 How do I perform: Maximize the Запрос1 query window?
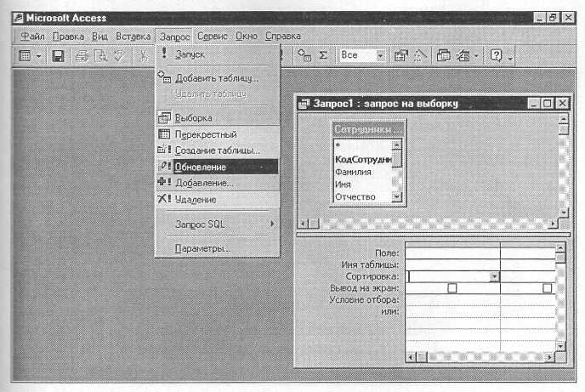(x=548, y=103)
